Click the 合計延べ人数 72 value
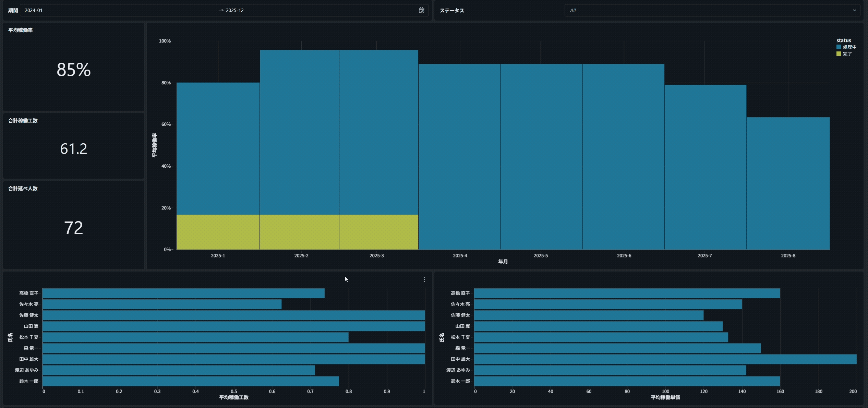Screen dimensions: 868x408 (74, 228)
